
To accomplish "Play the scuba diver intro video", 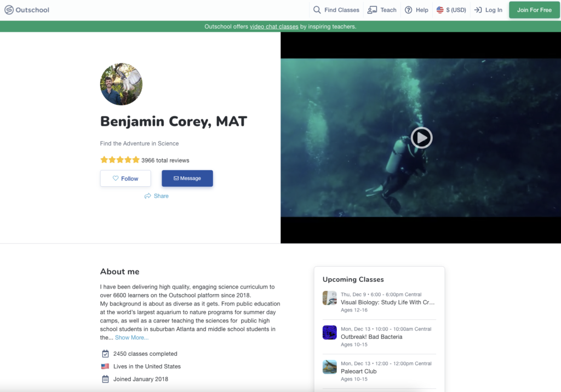I will [x=421, y=138].
